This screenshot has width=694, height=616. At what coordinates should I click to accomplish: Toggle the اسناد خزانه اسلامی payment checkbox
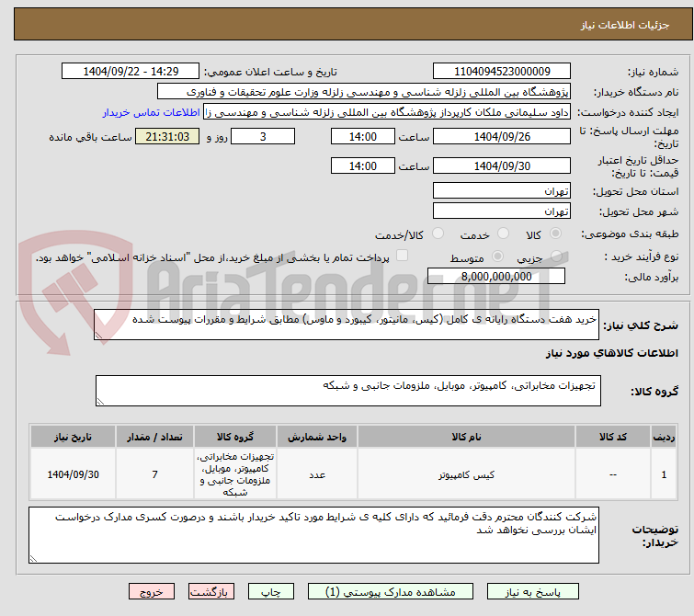point(402,256)
